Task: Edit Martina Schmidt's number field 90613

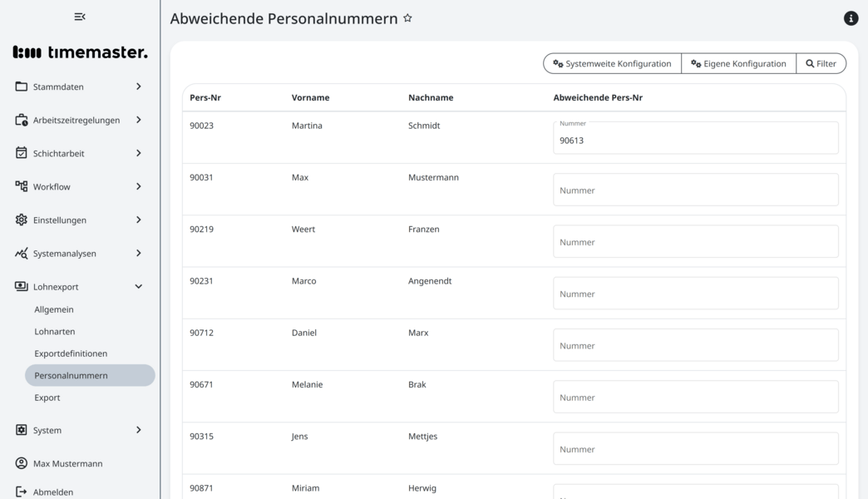Action: click(695, 139)
